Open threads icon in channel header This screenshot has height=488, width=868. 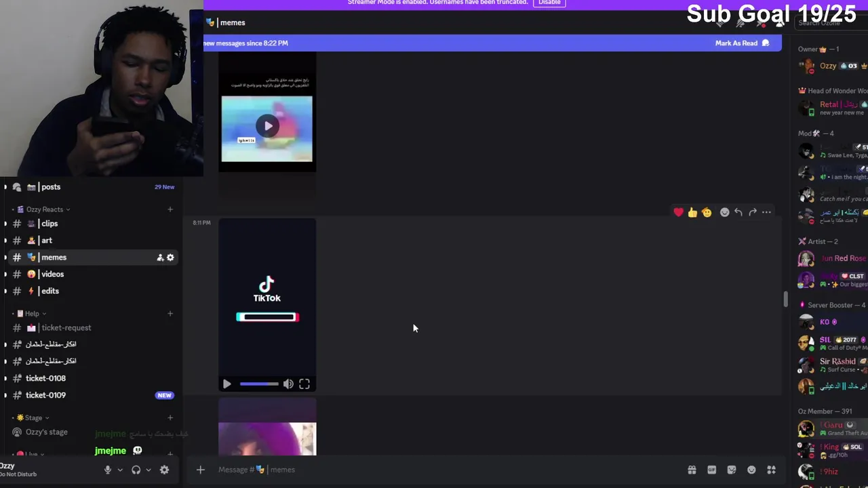721,22
